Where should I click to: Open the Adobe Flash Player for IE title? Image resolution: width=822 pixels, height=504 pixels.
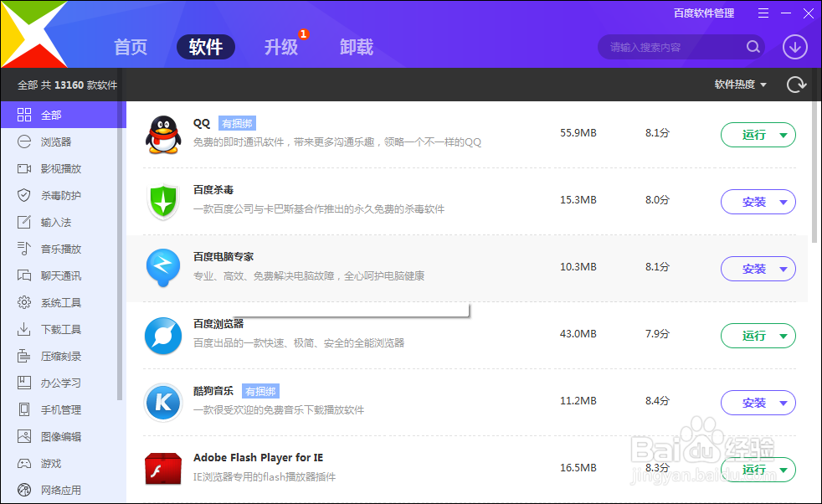point(258,457)
